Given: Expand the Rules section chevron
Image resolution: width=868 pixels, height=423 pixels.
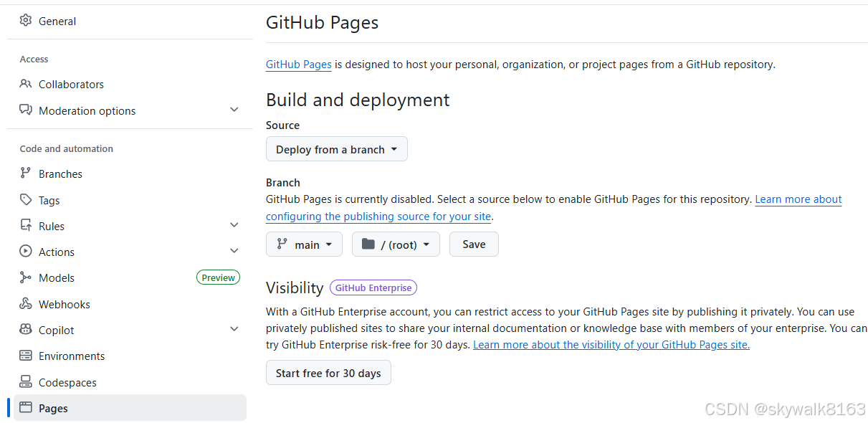Looking at the screenshot, I should tap(234, 225).
